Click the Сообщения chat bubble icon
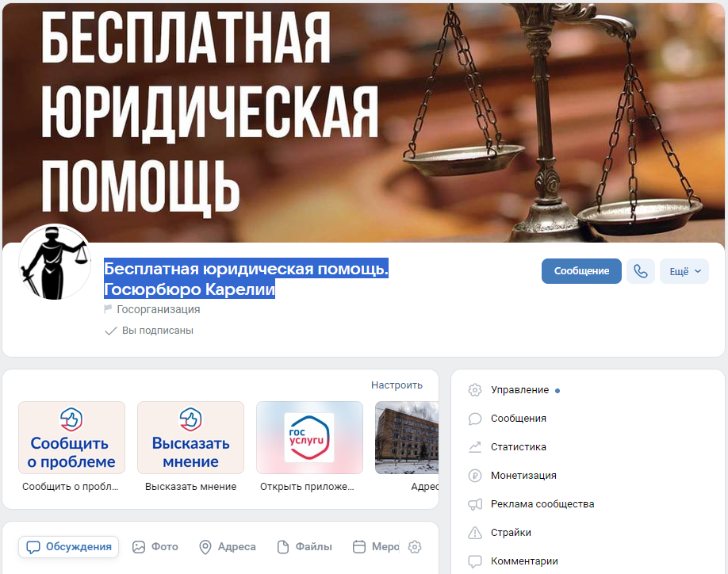Screen dimensions: 728x574 (x=474, y=419)
